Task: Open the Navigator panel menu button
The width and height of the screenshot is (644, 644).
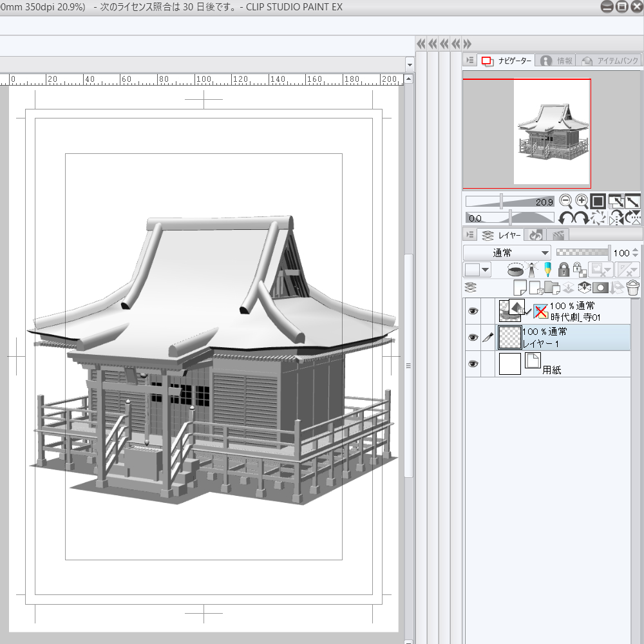Action: coord(470,60)
